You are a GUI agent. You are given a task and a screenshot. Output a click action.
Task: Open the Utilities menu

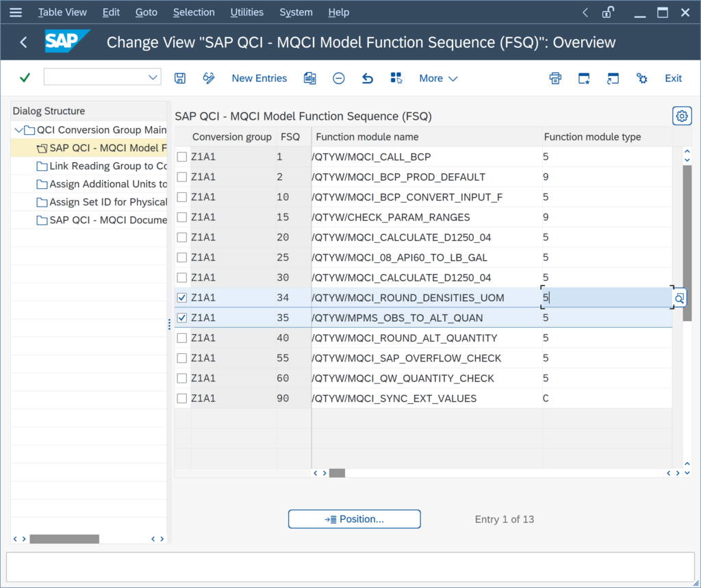pyautogui.click(x=246, y=12)
